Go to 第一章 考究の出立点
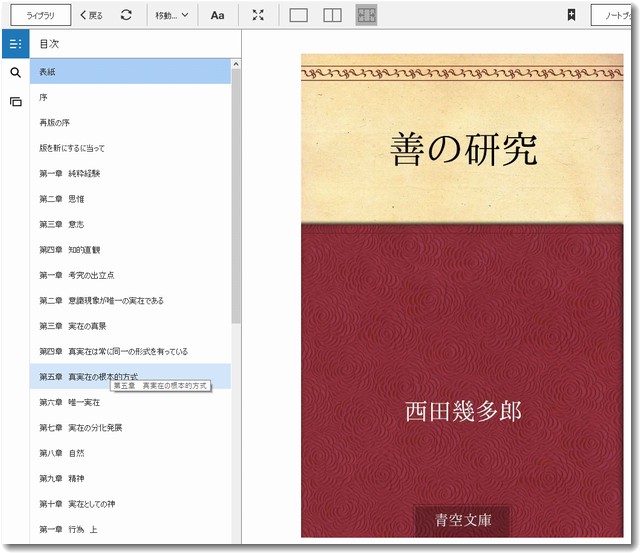This screenshot has height=553, width=640. click(130, 275)
